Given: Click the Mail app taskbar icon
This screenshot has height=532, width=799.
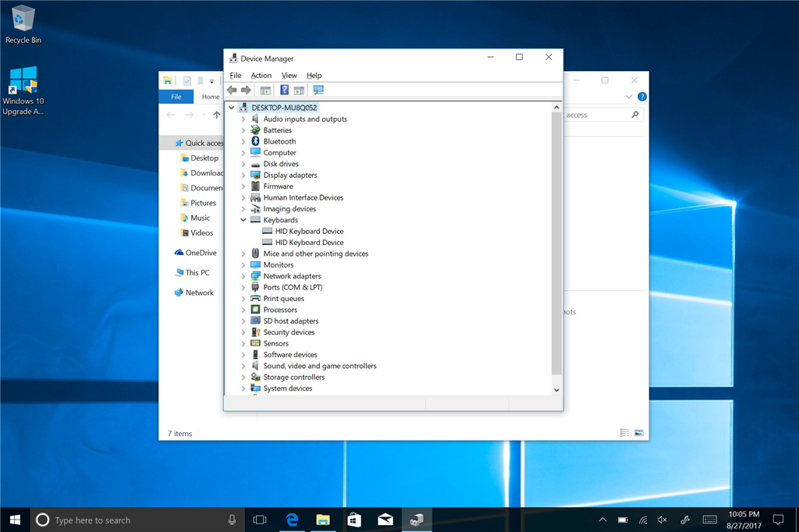Looking at the screenshot, I should tap(385, 520).
